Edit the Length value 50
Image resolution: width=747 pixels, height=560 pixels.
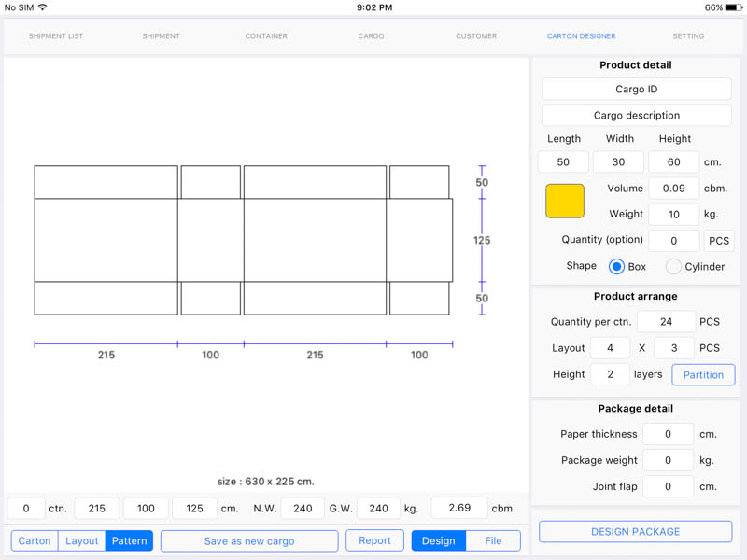pyautogui.click(x=563, y=161)
